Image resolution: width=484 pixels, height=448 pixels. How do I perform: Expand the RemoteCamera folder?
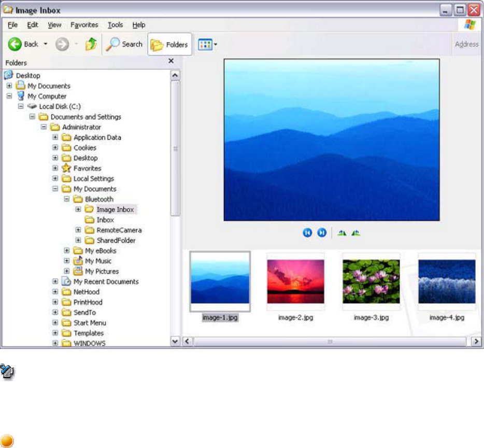(78, 230)
